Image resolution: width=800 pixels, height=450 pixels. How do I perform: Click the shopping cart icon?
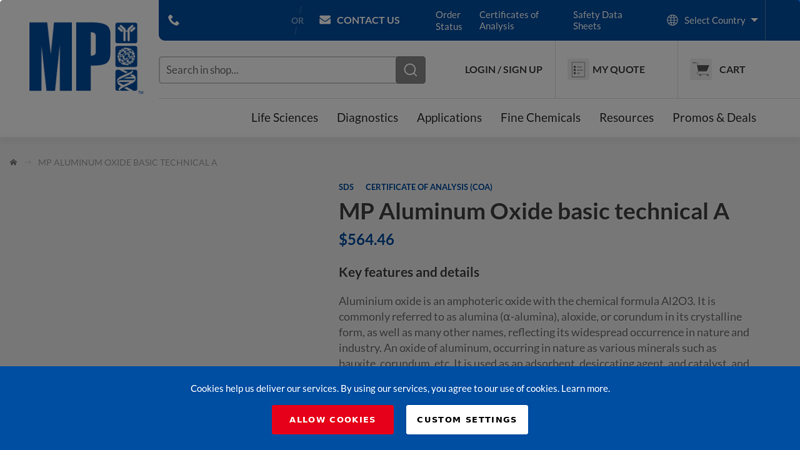pos(702,69)
